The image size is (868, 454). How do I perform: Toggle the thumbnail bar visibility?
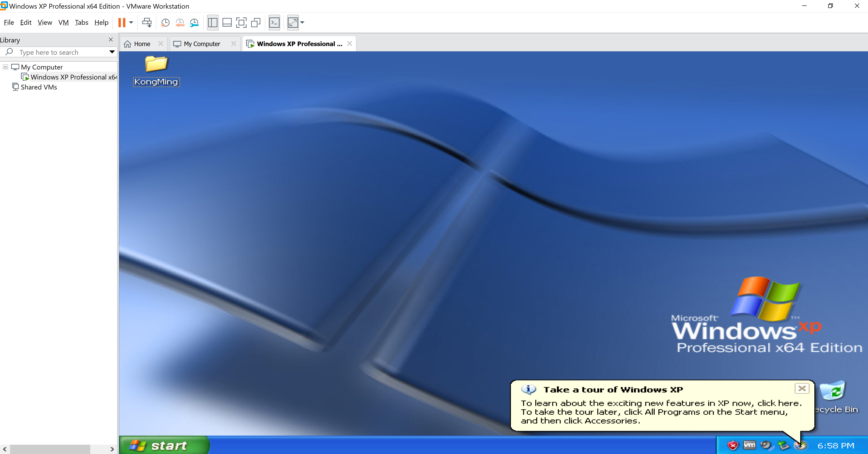coord(227,22)
